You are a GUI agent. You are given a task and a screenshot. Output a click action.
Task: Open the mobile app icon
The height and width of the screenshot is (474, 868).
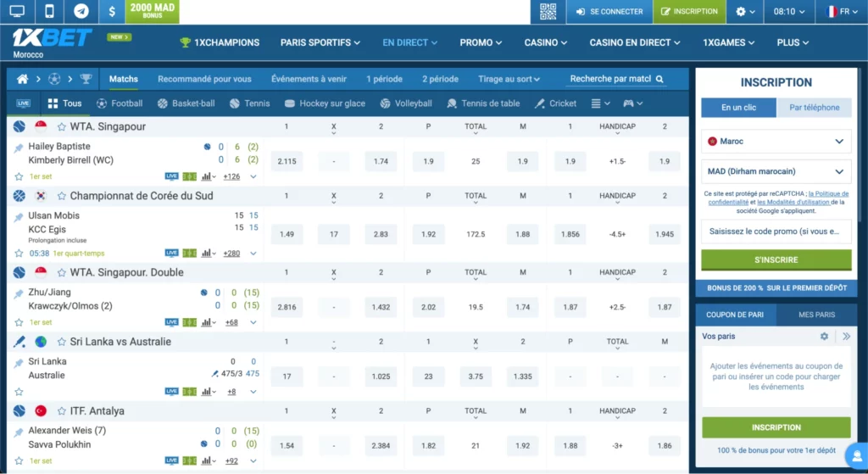(49, 11)
